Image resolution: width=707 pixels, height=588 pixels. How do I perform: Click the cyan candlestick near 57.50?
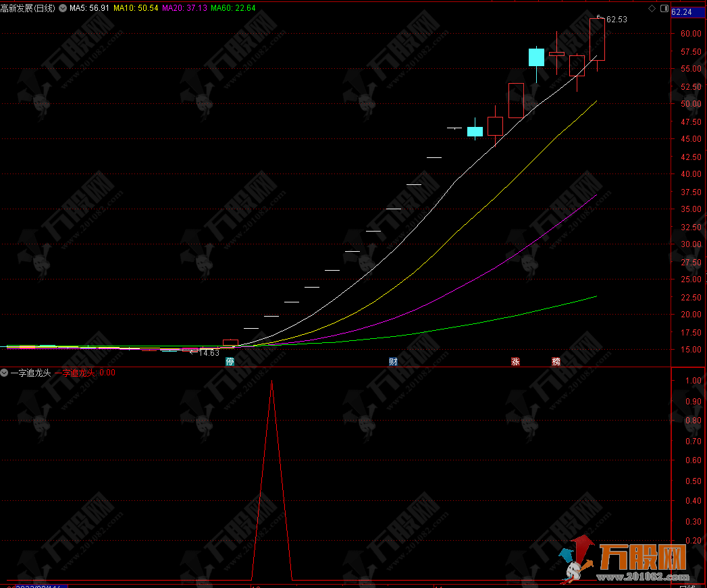[536, 57]
